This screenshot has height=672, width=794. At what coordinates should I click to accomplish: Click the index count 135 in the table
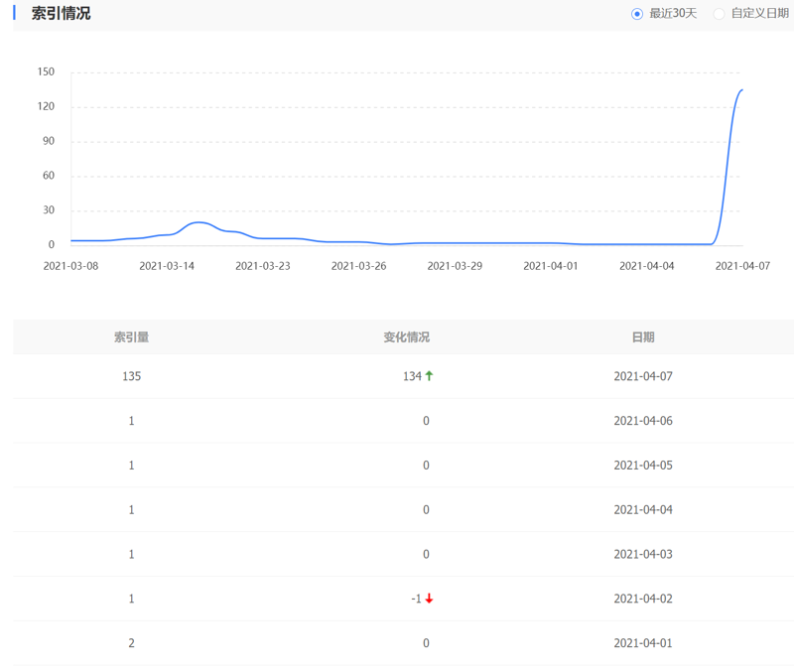pos(131,376)
